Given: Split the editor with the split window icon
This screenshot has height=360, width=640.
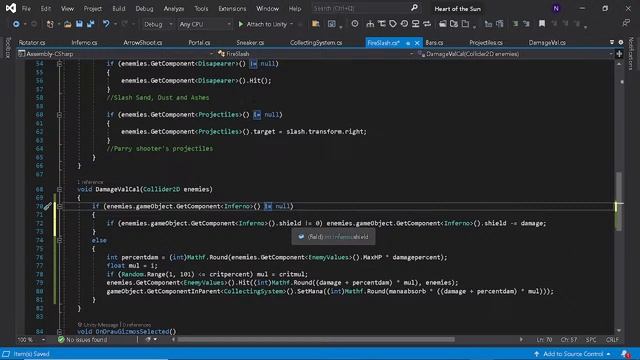Looking at the screenshot, I should 619,54.
